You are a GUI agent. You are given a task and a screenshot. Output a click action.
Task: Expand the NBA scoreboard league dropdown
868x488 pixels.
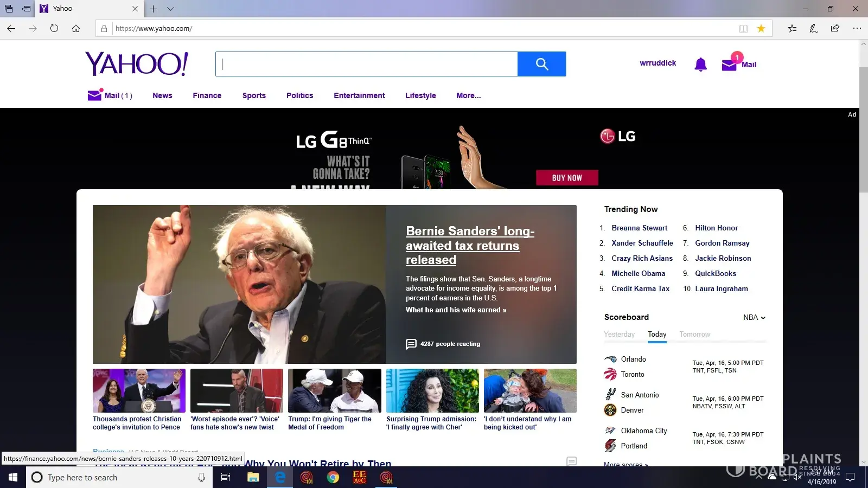pyautogui.click(x=754, y=317)
